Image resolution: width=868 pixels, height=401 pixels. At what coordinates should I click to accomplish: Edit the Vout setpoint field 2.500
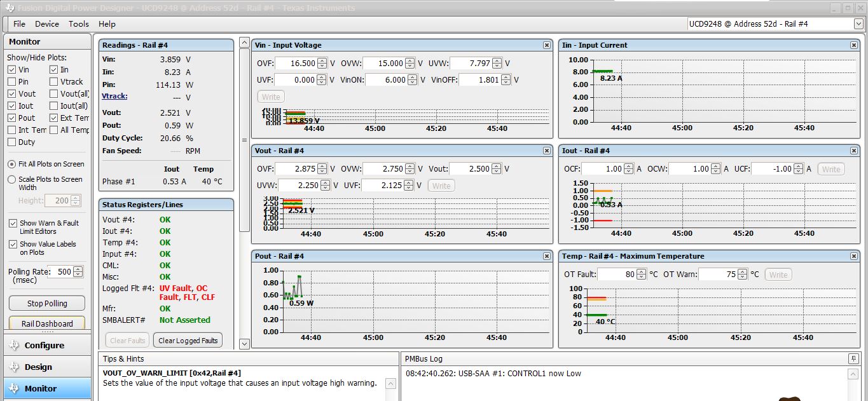click(x=471, y=169)
